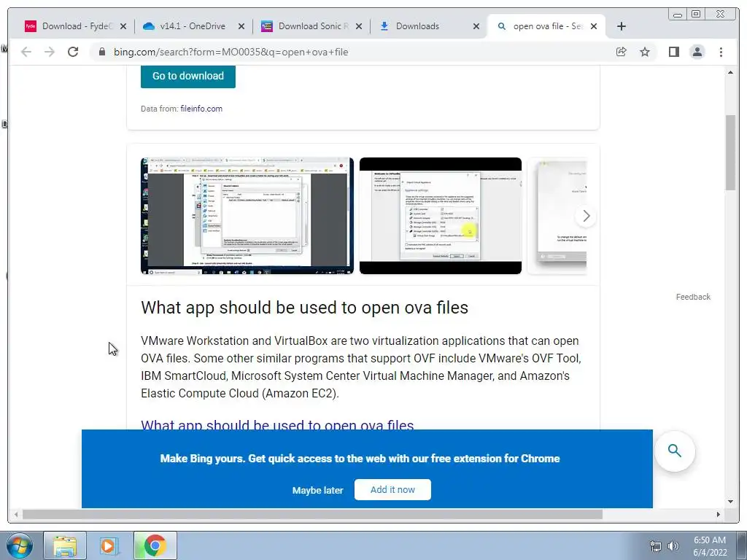Advance carousel with next arrow

point(586,216)
